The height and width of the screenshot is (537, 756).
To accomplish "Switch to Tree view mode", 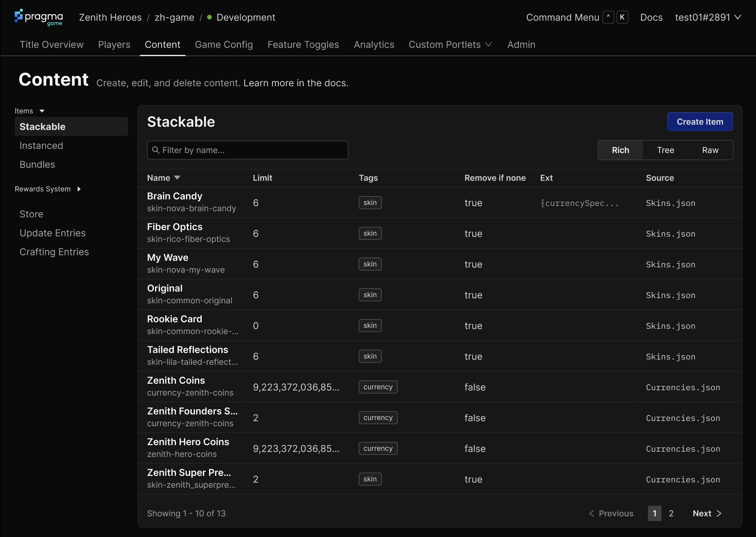I will pyautogui.click(x=665, y=150).
